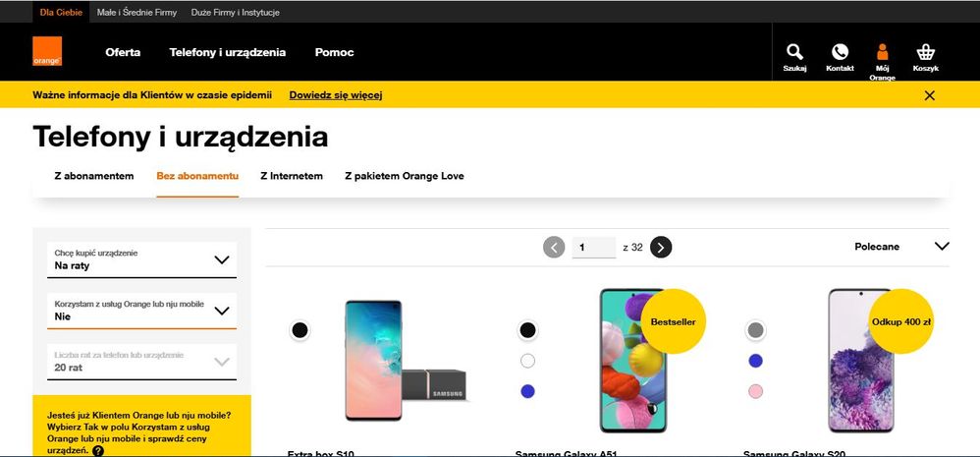Open the Polecane sorting dropdown
This screenshot has height=457, width=980.
[901, 247]
